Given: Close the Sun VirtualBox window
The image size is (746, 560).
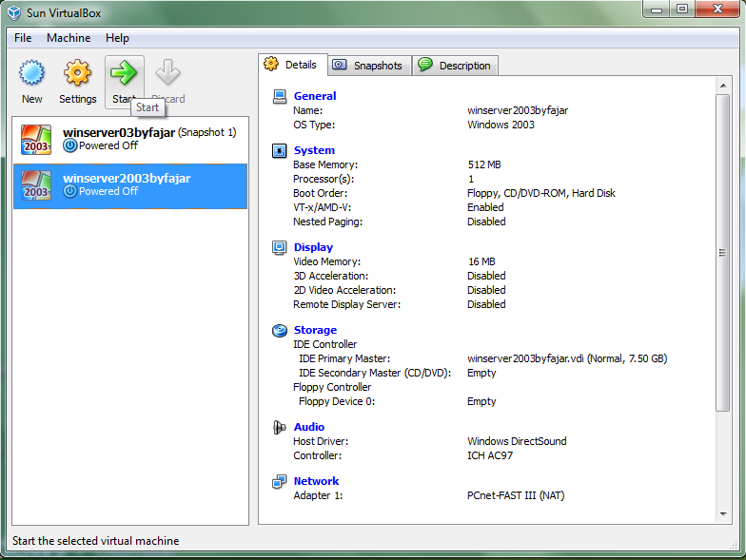Looking at the screenshot, I should (717, 10).
